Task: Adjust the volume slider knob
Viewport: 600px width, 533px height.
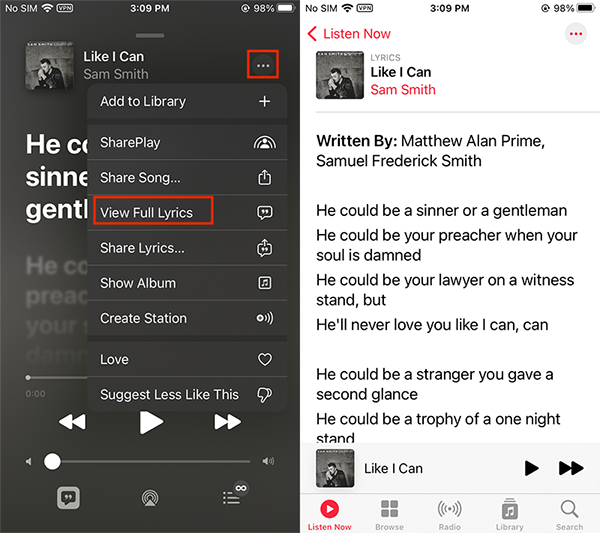Action: [52, 461]
